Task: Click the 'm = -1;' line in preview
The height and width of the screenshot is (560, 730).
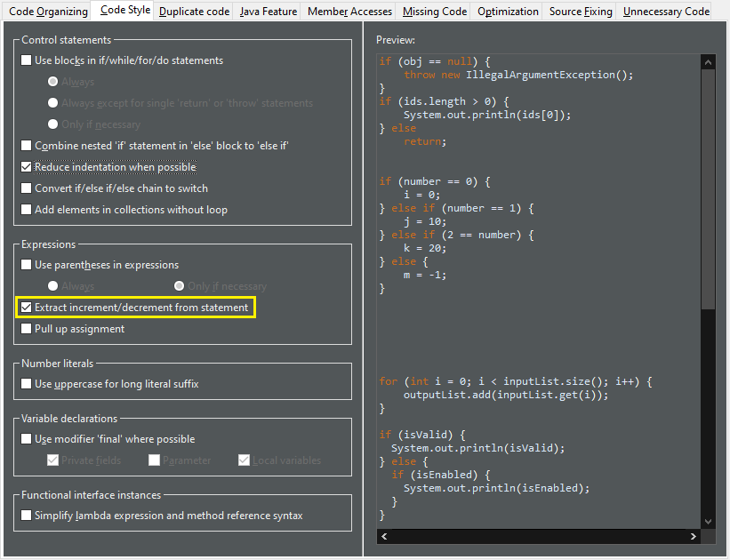Action: pos(425,276)
